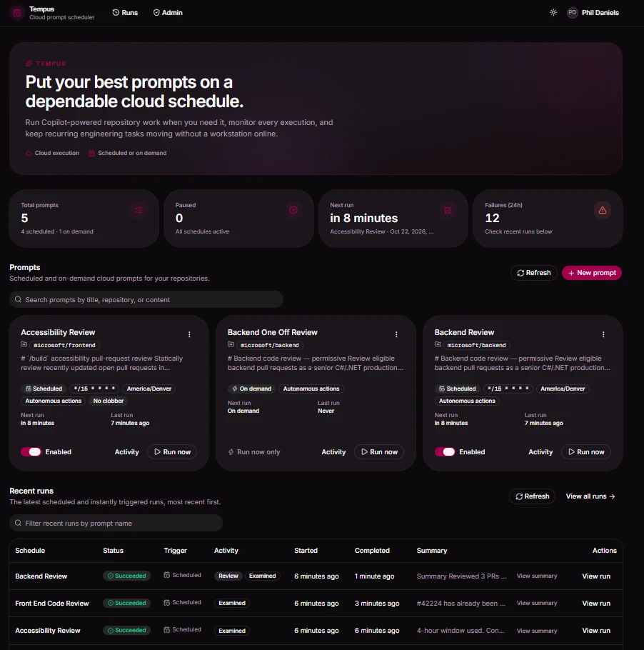Click the Succeeded badge in Backend Review row
644x650 pixels.
[127, 576]
